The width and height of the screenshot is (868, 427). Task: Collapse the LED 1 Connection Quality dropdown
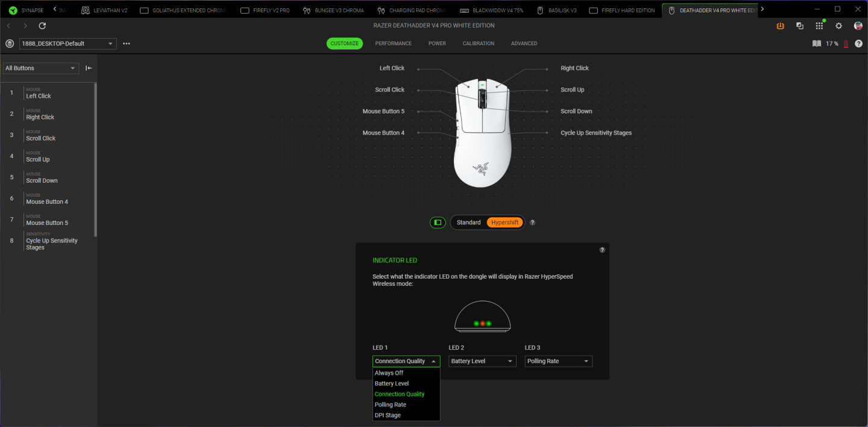406,361
